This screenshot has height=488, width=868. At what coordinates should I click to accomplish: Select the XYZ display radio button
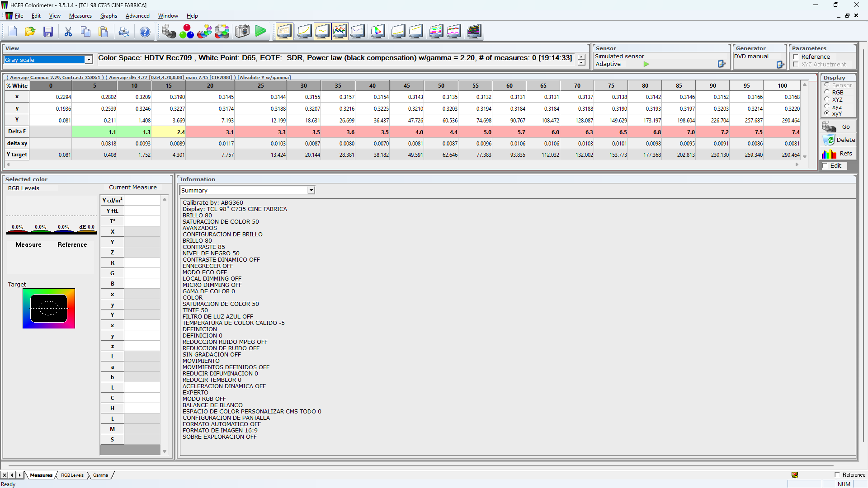[827, 99]
